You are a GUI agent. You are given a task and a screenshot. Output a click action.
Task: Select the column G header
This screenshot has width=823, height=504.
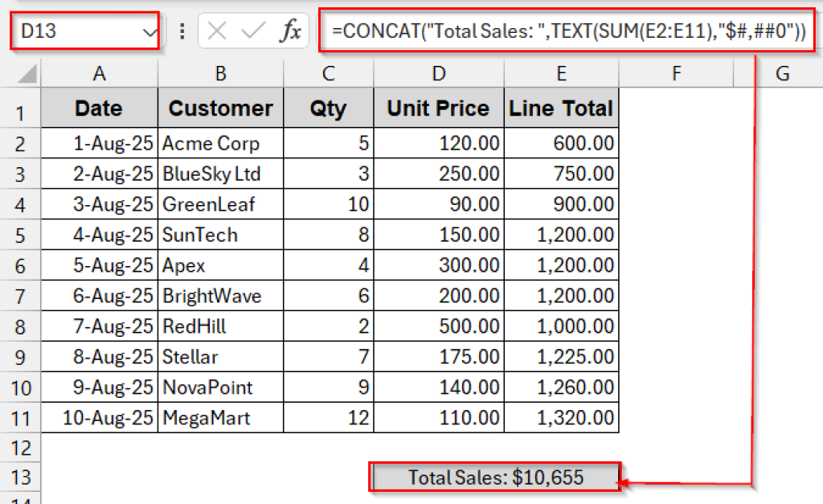(781, 72)
